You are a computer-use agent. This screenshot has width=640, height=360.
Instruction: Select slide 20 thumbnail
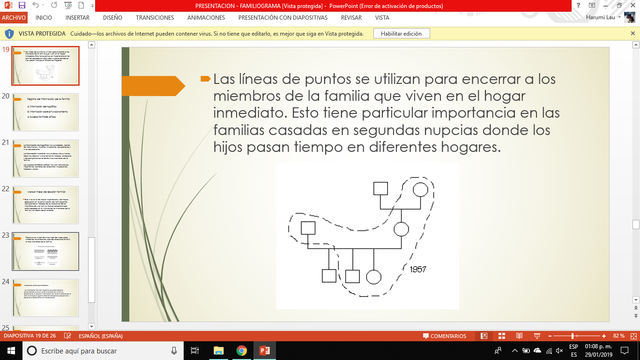pos(45,112)
